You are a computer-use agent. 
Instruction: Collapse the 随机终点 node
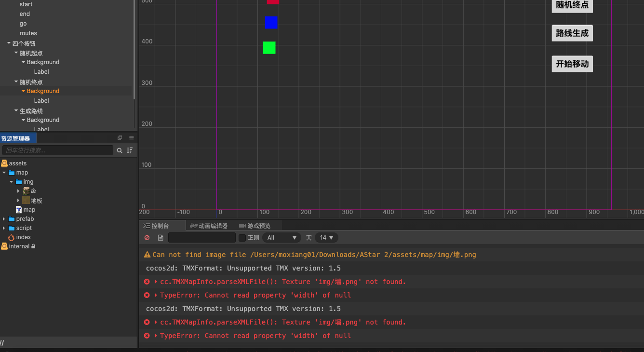[x=16, y=82]
